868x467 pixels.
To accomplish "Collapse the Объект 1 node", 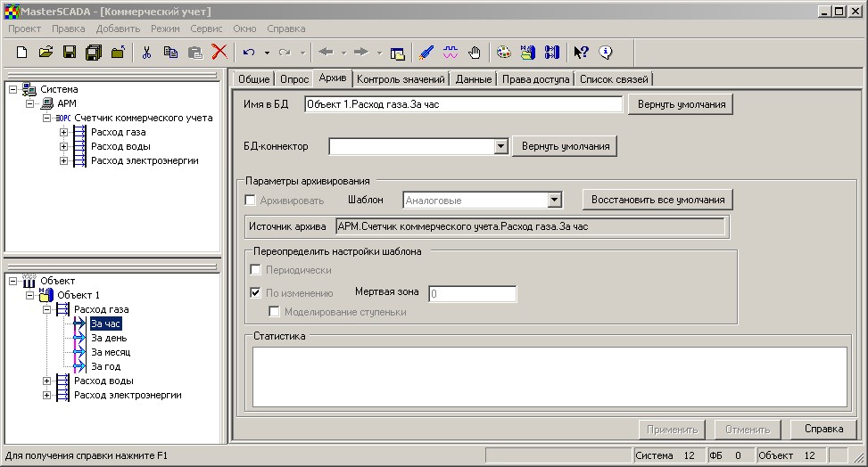I will pyautogui.click(x=30, y=295).
